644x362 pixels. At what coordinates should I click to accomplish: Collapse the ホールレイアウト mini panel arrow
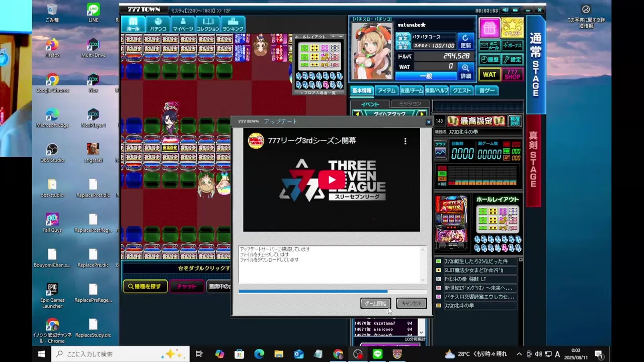tap(333, 37)
